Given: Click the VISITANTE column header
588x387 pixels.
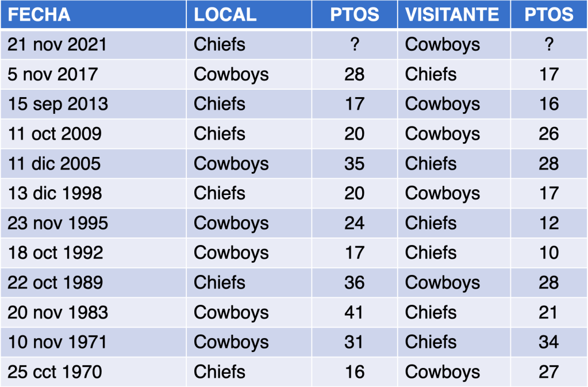Looking at the screenshot, I should coord(452,15).
